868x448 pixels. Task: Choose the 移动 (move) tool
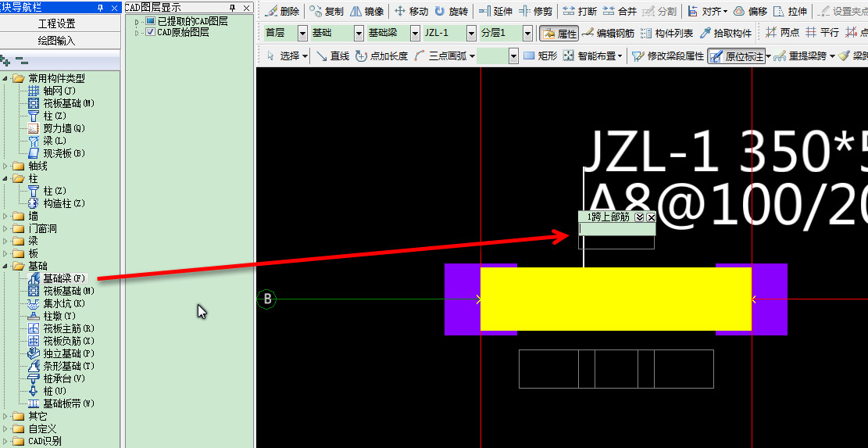coord(411,12)
